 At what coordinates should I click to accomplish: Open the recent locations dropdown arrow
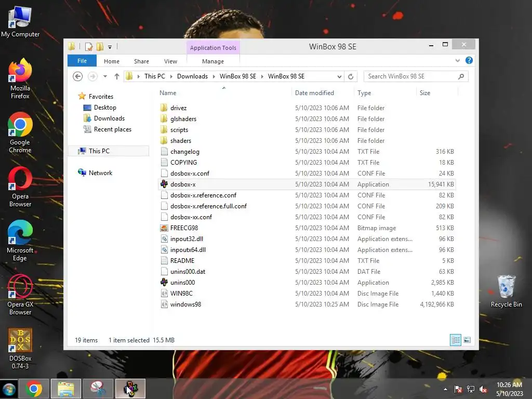tap(105, 76)
